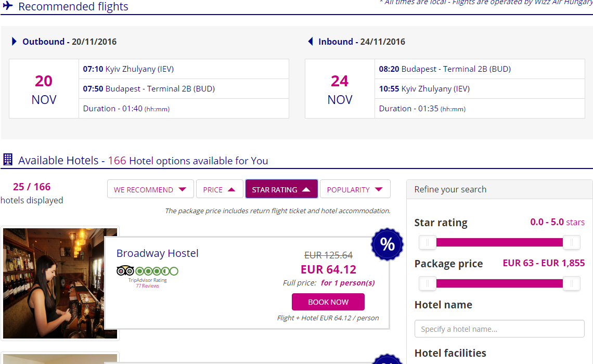Sort hotels by Popularity
The height and width of the screenshot is (364, 593).
(355, 189)
